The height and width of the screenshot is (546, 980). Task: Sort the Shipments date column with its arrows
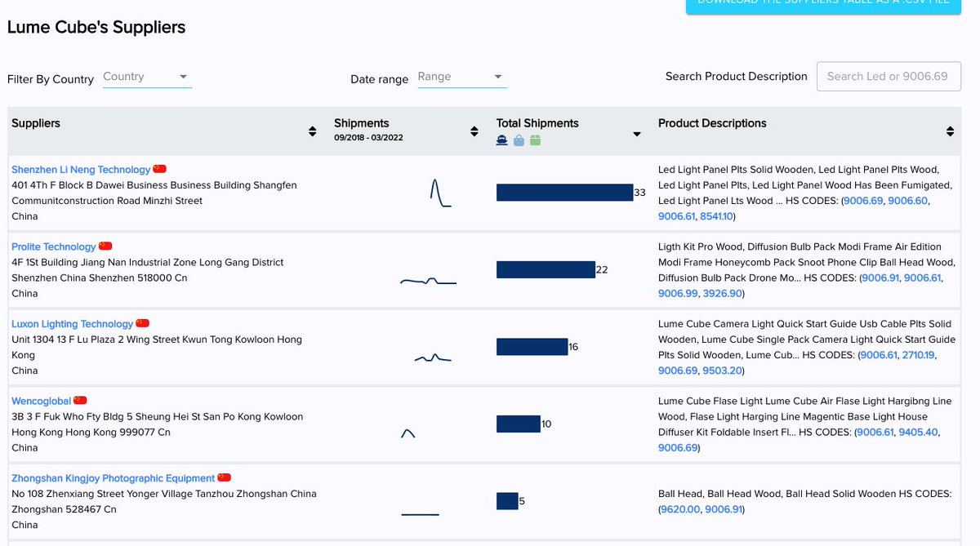point(474,131)
